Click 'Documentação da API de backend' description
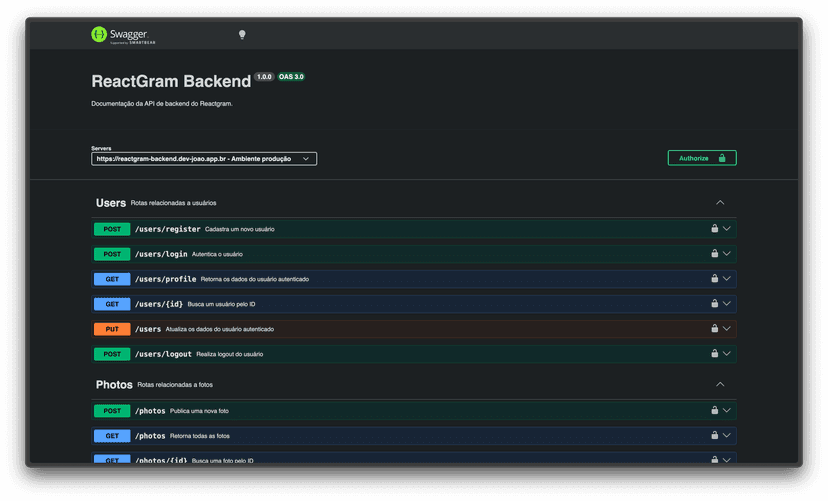Screen dimensions: 828x501 coord(162,103)
